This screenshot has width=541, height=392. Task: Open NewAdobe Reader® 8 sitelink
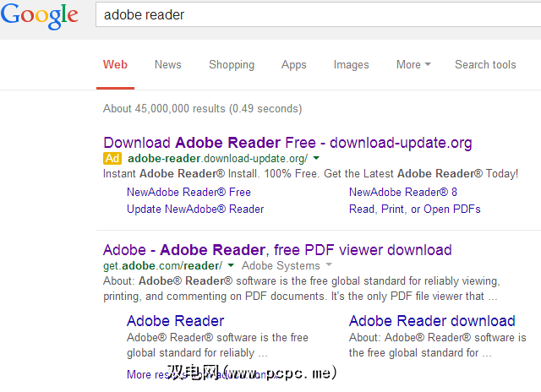pyautogui.click(x=403, y=192)
